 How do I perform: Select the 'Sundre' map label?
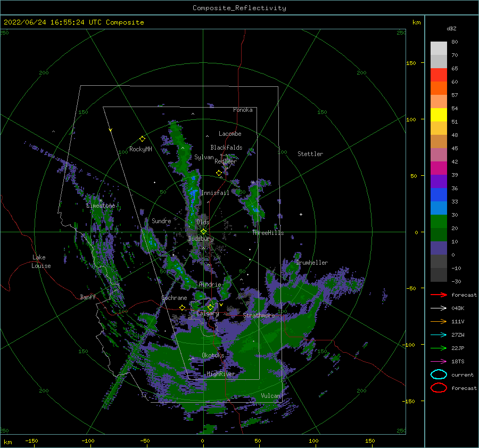pyautogui.click(x=161, y=221)
